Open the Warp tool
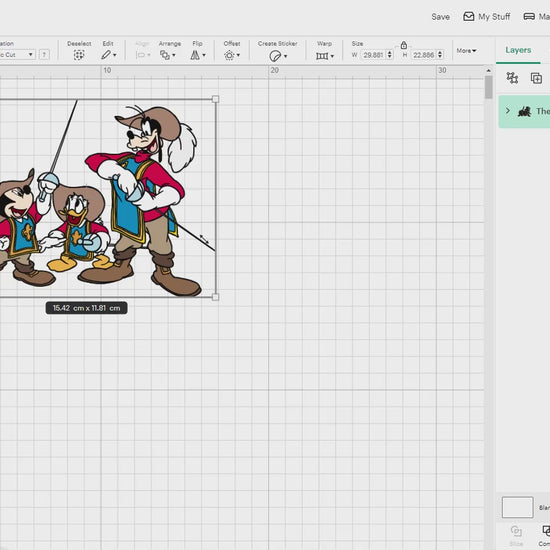Image resolution: width=550 pixels, height=550 pixels. [x=322, y=56]
